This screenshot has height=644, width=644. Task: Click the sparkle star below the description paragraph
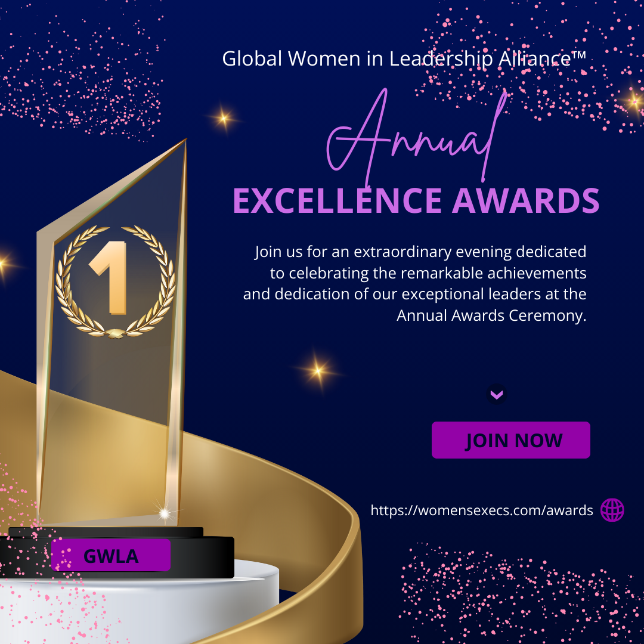click(318, 371)
